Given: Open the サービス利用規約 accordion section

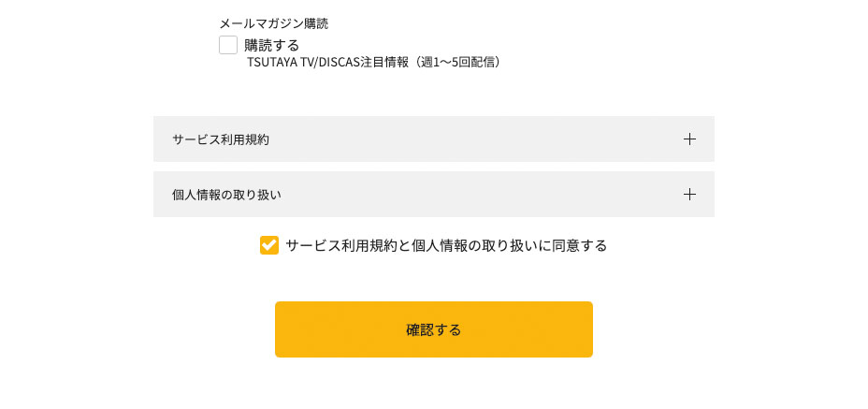Looking at the screenshot, I should [433, 139].
